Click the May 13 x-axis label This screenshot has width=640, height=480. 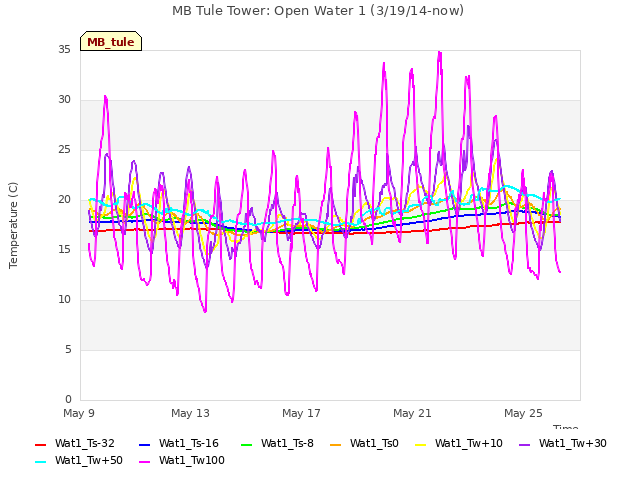190,413
